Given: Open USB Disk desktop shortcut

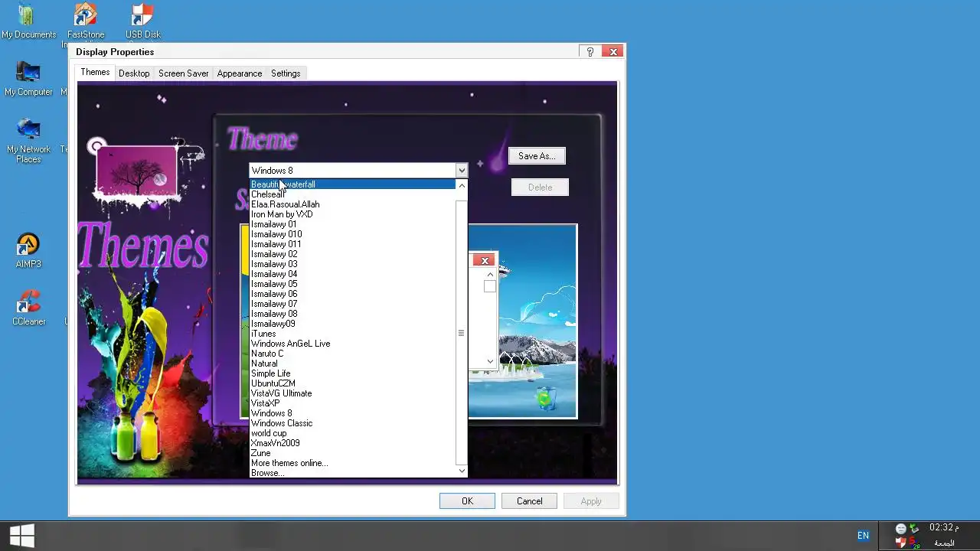Looking at the screenshot, I should point(143,21).
